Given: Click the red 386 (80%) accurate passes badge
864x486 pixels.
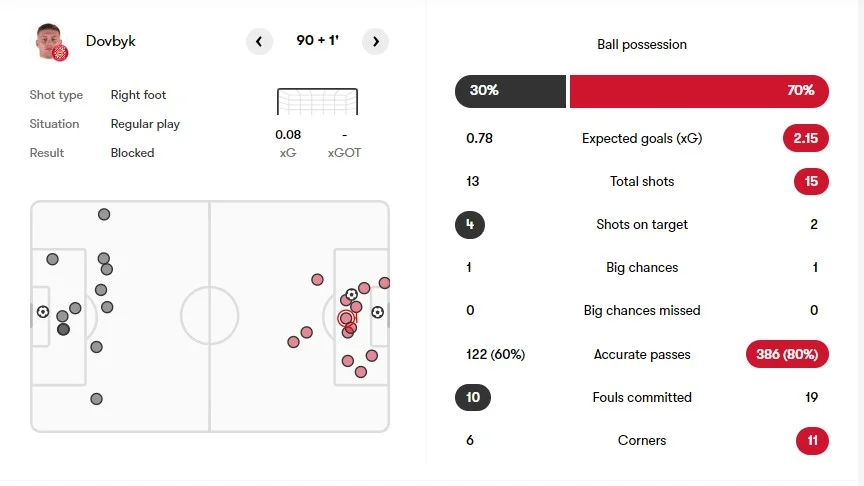Looking at the screenshot, I should point(787,354).
